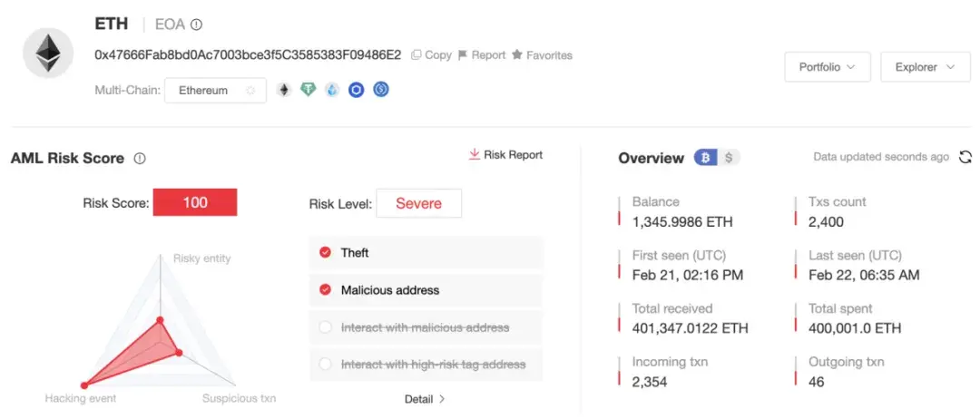980x419 pixels.
Task: Toggle the Theft risk checkbox
Action: [x=325, y=253]
